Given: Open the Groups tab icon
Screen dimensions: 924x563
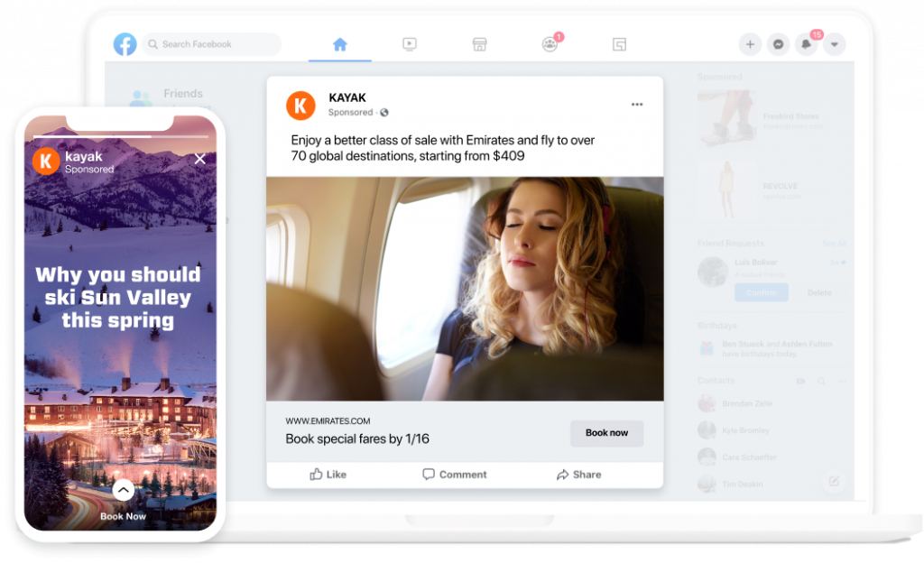Looking at the screenshot, I should pos(550,44).
